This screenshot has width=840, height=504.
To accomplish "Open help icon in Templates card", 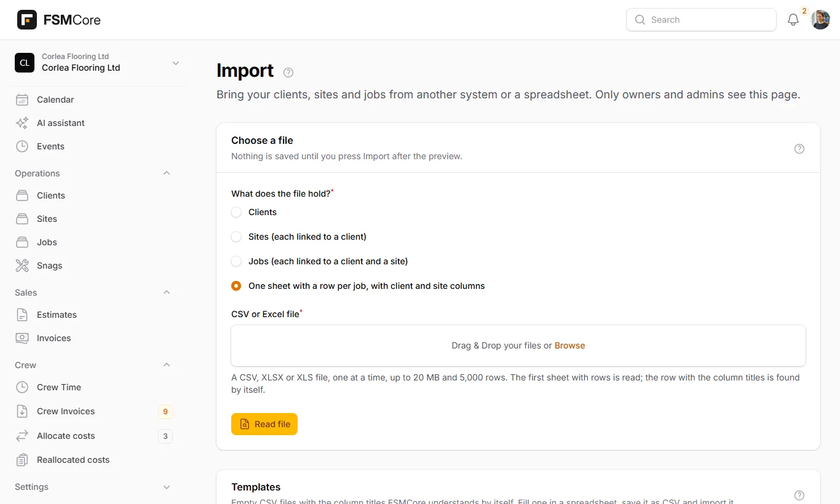I will [799, 495].
